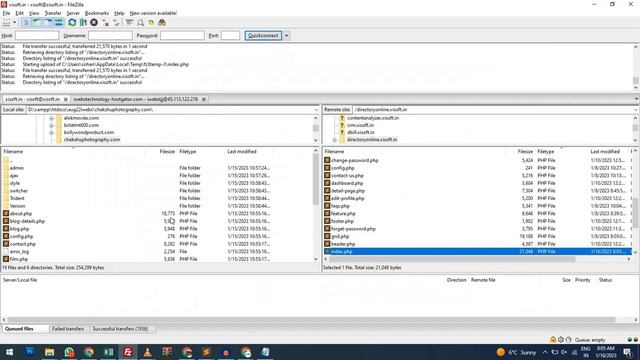Show the Failed transfers tab
640x360 pixels.
68,329
